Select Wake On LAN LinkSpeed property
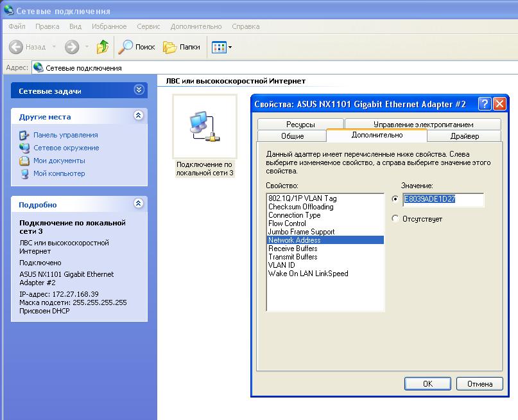 click(x=325, y=274)
